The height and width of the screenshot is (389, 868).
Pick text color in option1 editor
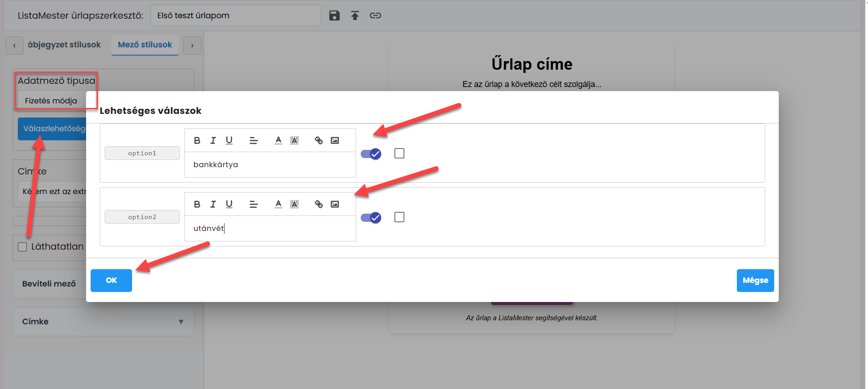click(x=278, y=140)
